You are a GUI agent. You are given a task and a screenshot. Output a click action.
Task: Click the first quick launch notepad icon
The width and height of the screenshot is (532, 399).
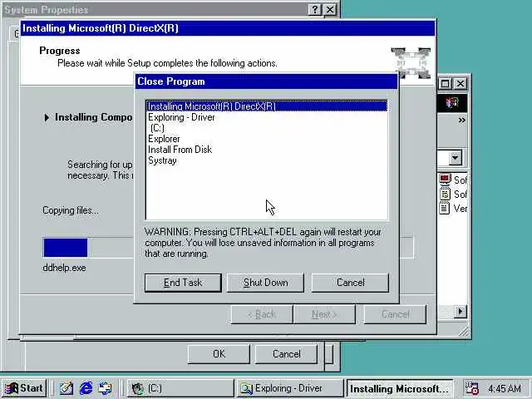66,388
